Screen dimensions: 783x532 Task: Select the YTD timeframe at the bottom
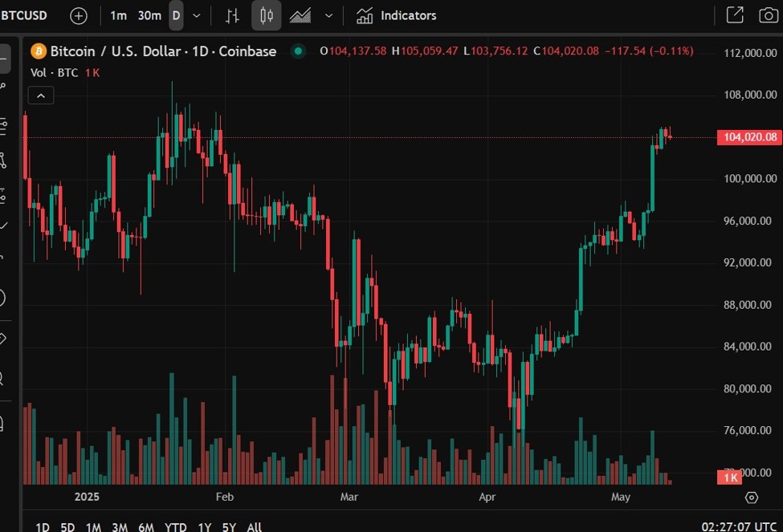pos(175,527)
